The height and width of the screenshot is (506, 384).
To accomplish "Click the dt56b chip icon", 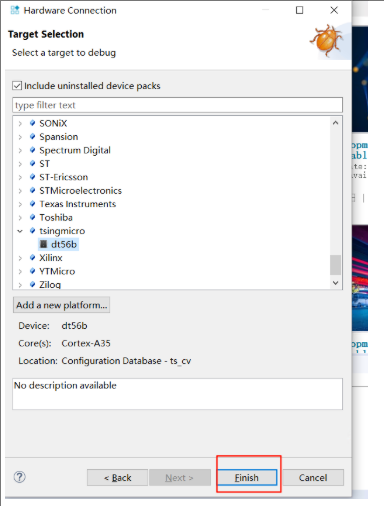I will (x=43, y=244).
